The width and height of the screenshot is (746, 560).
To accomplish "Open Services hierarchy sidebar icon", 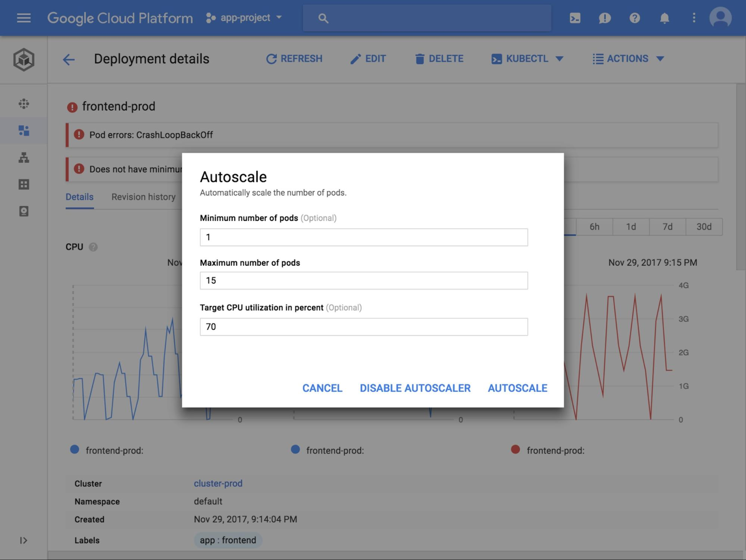I will (24, 158).
